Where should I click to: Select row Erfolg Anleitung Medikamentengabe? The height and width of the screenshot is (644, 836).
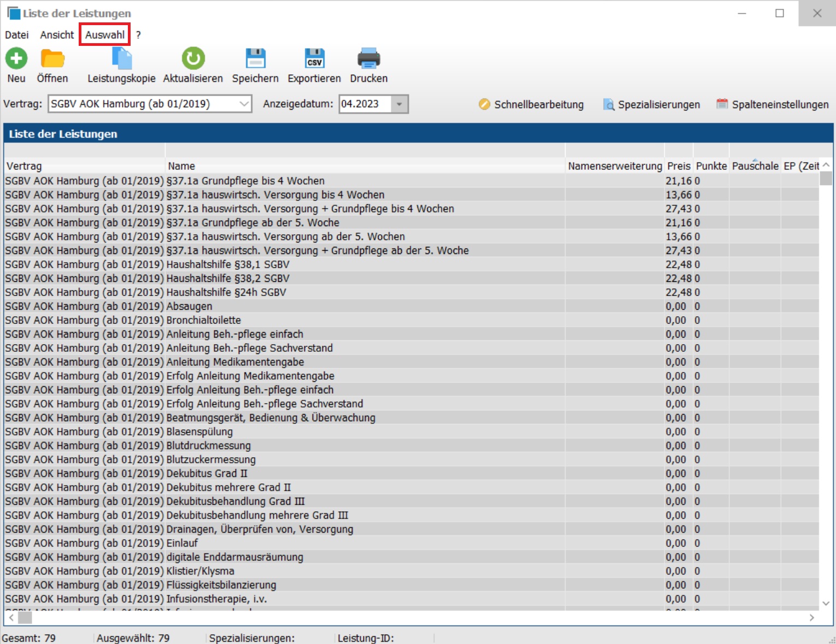[x=411, y=376]
